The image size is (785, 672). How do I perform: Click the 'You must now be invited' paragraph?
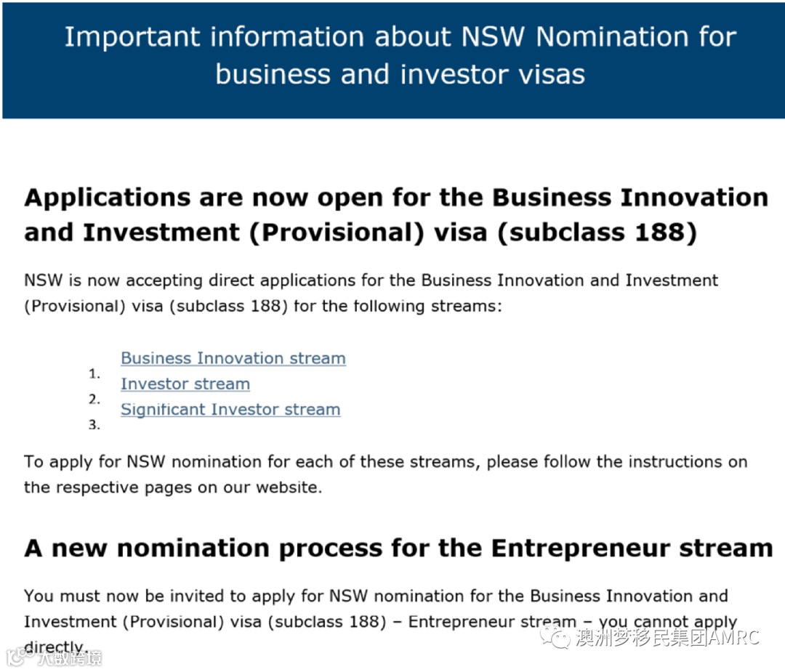click(x=380, y=621)
